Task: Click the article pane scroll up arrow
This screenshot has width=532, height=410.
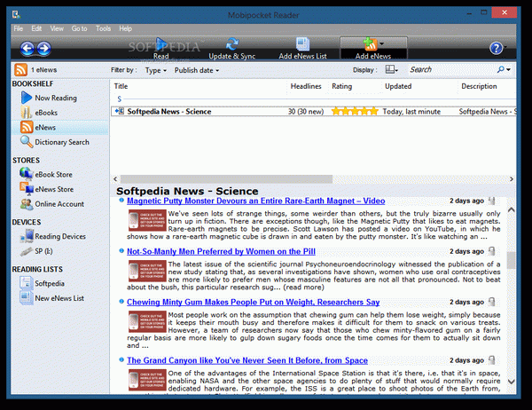Action: (x=512, y=210)
